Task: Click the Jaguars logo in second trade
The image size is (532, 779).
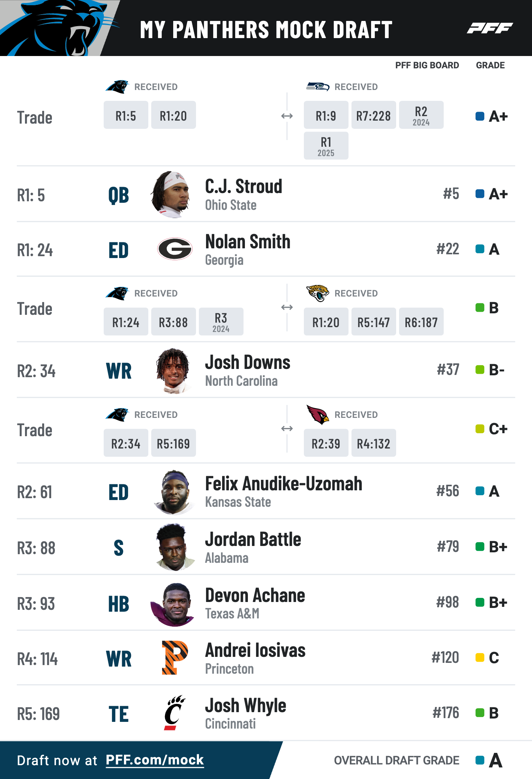Action: 318,293
